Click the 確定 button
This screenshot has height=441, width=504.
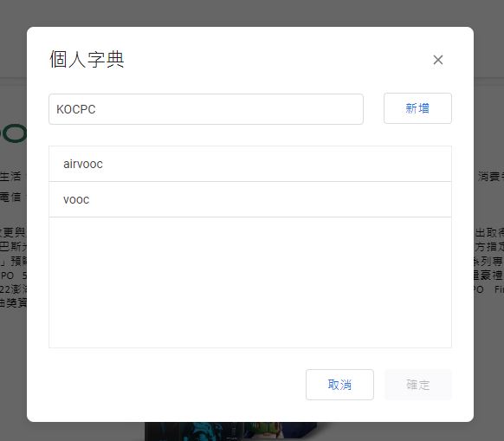tap(418, 385)
